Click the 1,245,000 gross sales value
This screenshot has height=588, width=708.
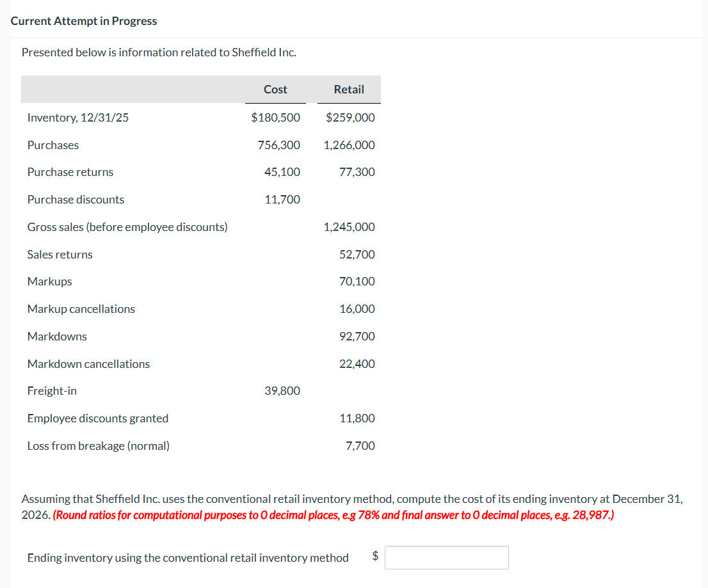pos(349,227)
